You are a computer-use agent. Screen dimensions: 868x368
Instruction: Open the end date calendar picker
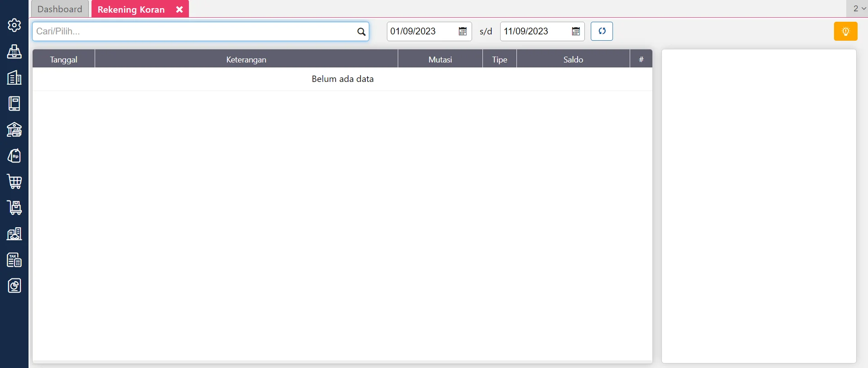point(576,31)
